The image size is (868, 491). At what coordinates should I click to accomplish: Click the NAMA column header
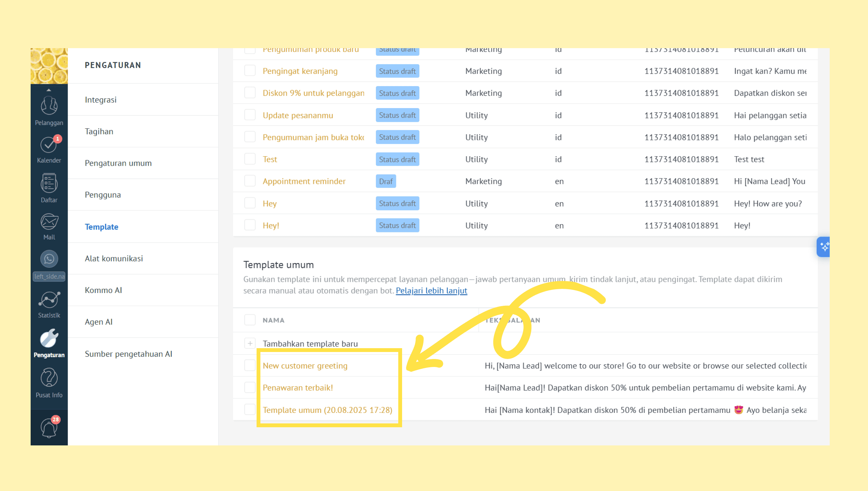click(x=273, y=320)
